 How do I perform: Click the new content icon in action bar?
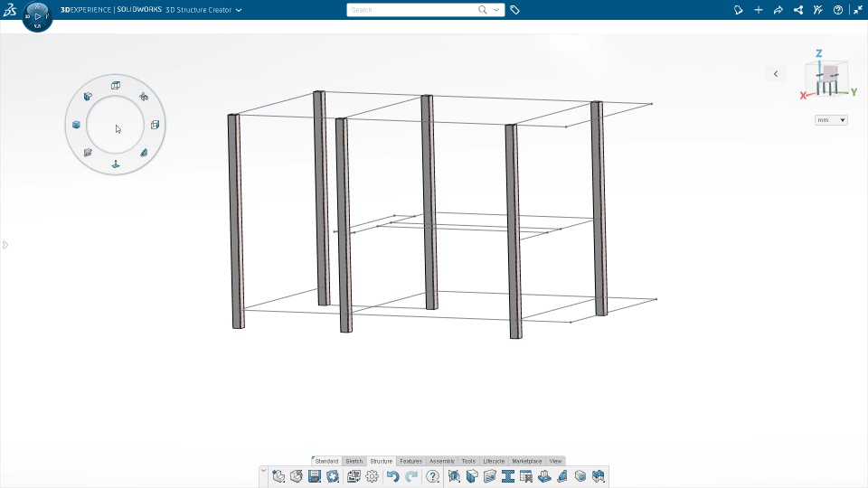point(278,476)
